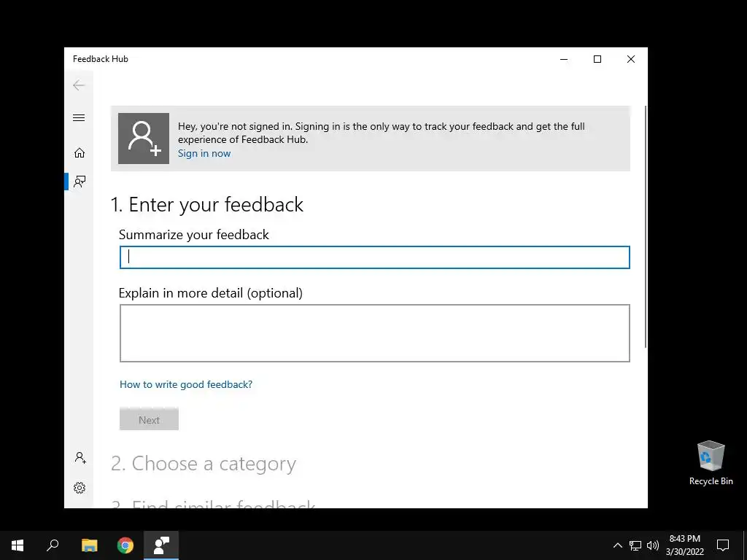The height and width of the screenshot is (560, 747).
Task: Minimize the Feedback Hub window
Action: point(564,59)
